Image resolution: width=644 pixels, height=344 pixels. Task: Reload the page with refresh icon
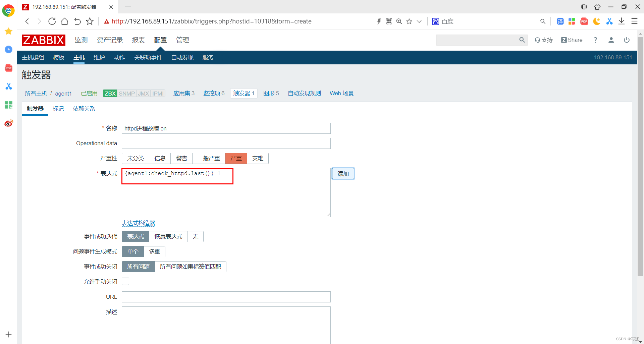point(52,21)
